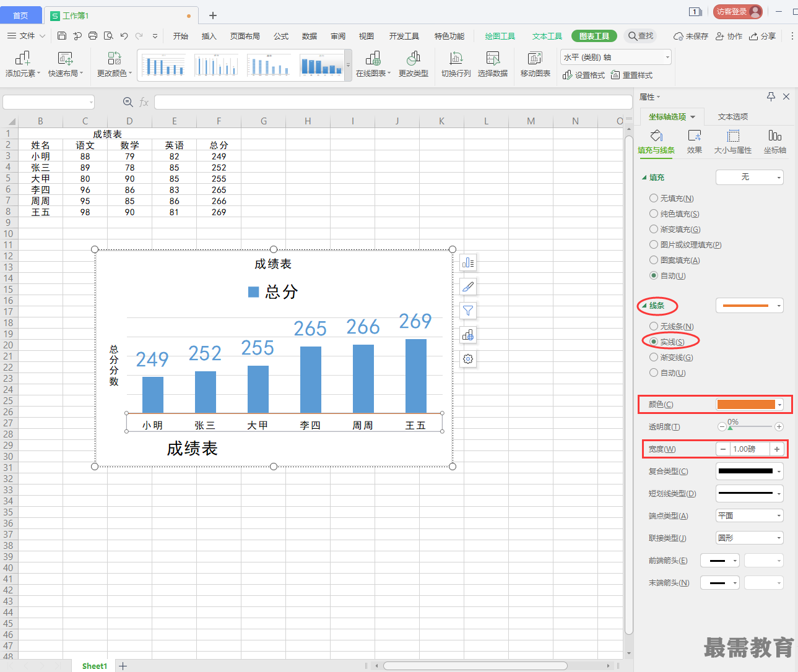Viewport: 798px width, 672px height.
Task: Click the Save icon in quick toolbar
Action: pyautogui.click(x=62, y=36)
